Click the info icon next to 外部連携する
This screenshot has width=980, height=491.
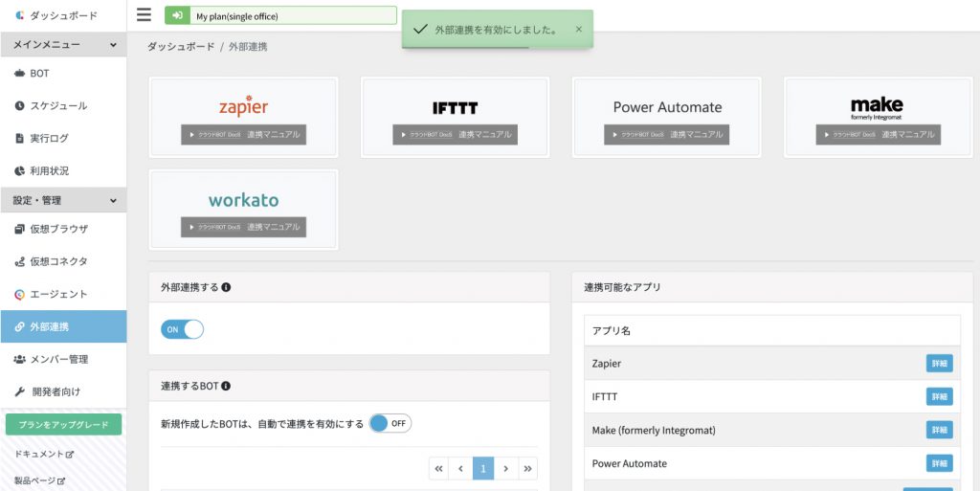tap(226, 287)
